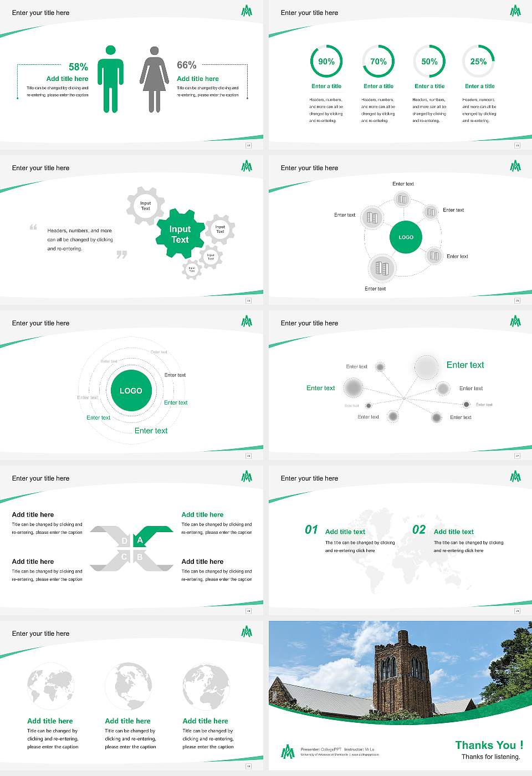
Task: Select the 58% statistic text
Action: [x=78, y=67]
